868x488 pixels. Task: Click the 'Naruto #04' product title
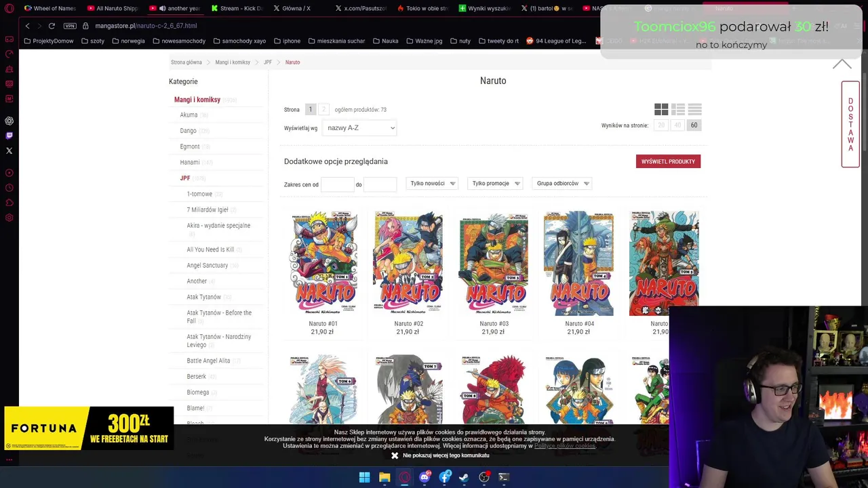[579, 324]
